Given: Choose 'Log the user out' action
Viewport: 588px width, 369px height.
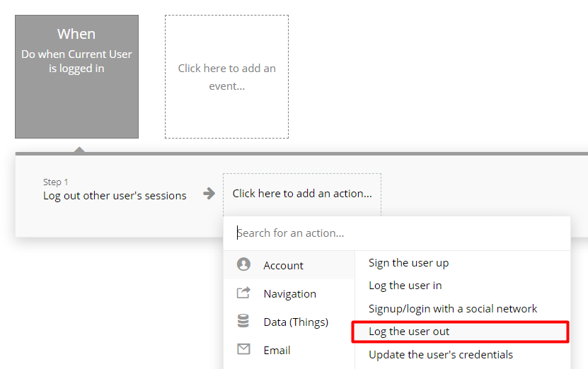Looking at the screenshot, I should tap(460, 332).
